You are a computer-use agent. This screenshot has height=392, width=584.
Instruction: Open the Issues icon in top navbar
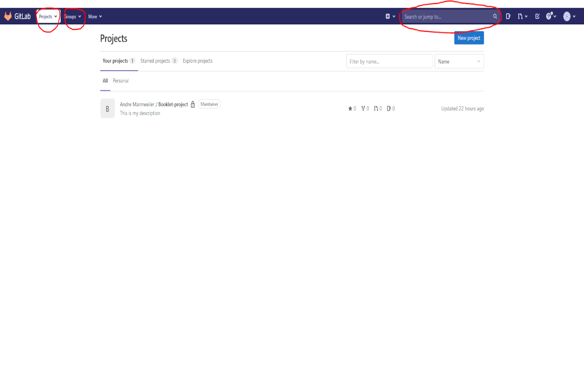click(x=508, y=17)
